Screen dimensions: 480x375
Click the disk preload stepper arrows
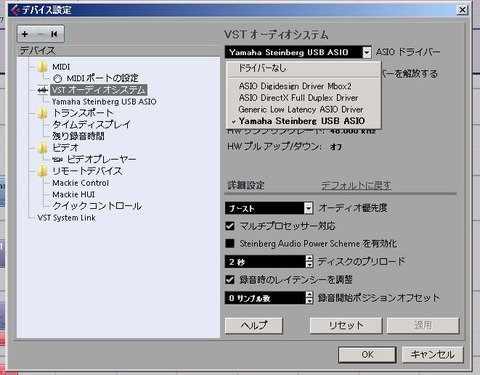click(x=309, y=262)
